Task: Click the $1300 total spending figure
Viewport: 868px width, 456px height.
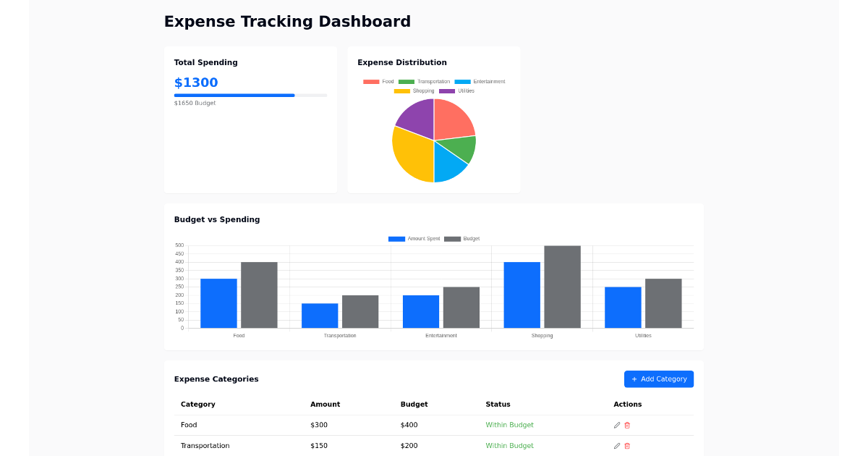Action: (196, 83)
